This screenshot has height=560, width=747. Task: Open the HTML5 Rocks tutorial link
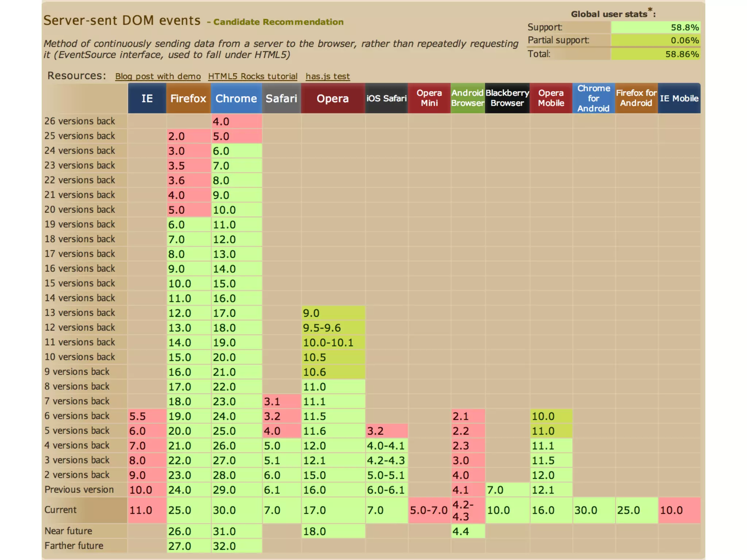click(252, 76)
